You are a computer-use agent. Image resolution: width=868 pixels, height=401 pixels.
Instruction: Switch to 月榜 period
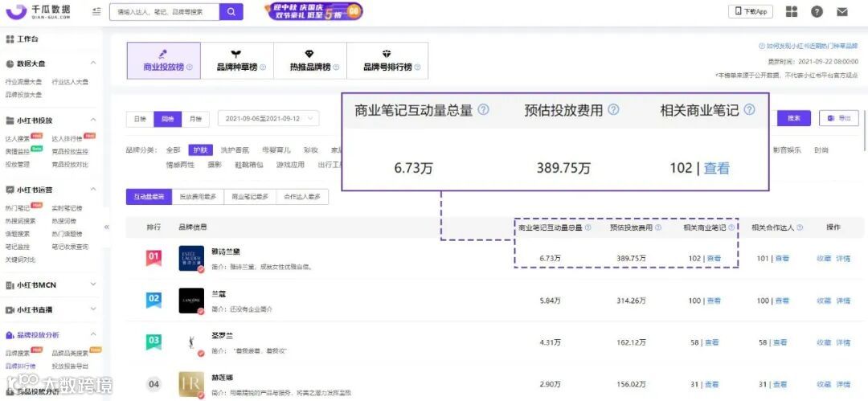195,118
